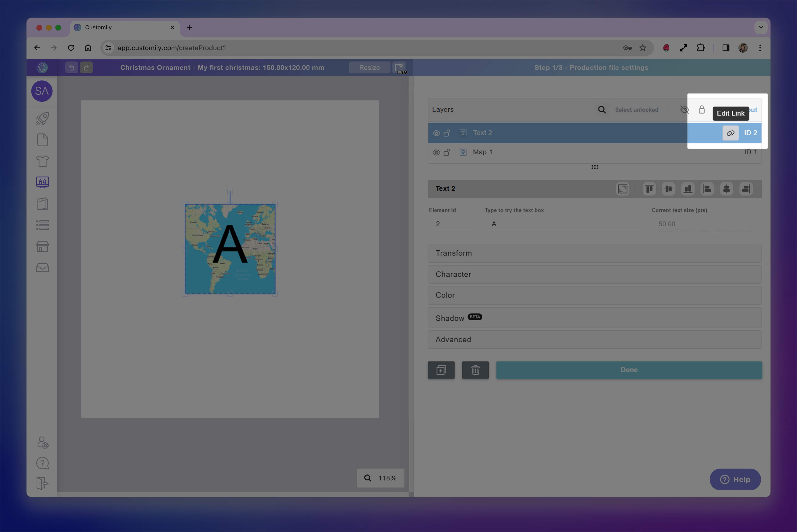Click the store icon in sidebar
The image size is (797, 532).
coord(42,246)
